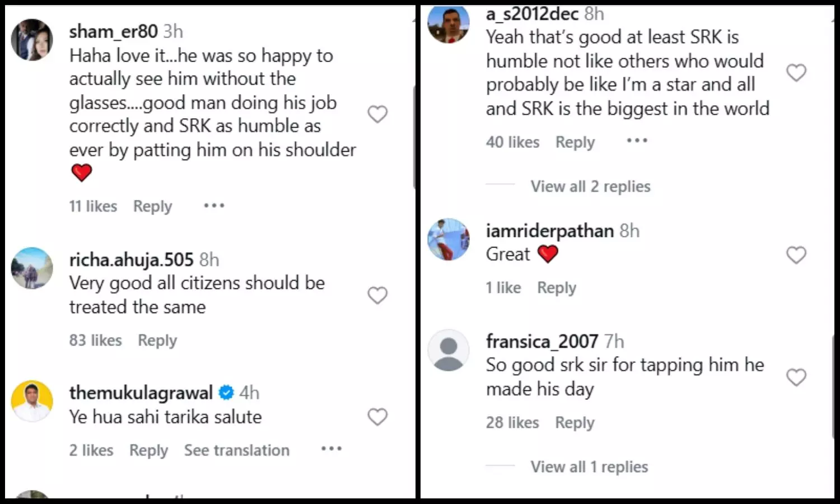Open fransica_2007's profile from username
The height and width of the screenshot is (504, 840).
(x=542, y=341)
